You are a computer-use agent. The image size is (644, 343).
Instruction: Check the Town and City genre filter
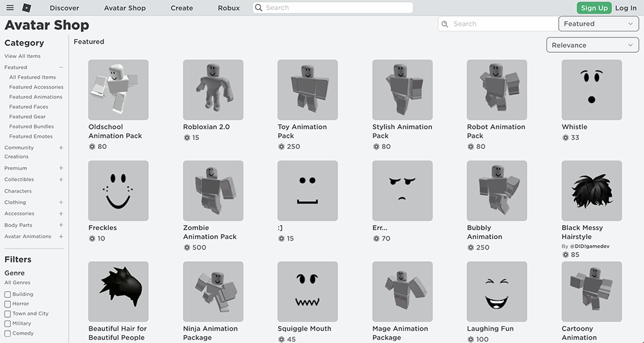(7, 314)
